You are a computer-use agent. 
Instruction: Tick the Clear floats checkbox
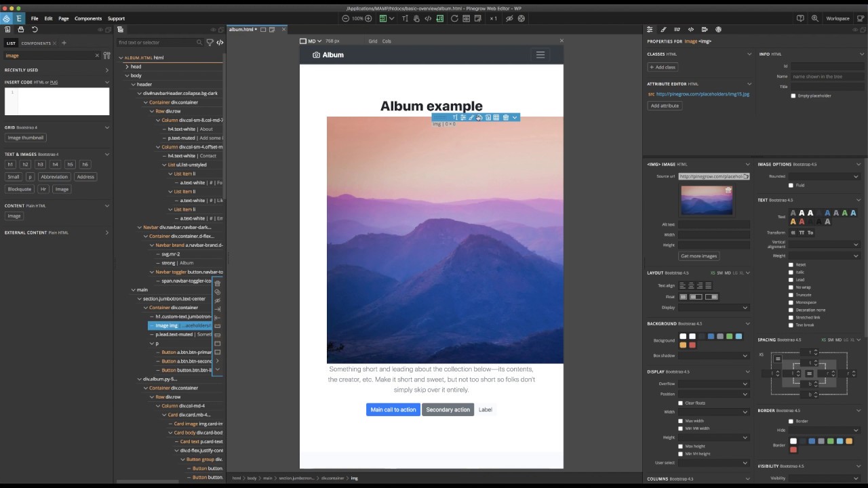tap(680, 403)
